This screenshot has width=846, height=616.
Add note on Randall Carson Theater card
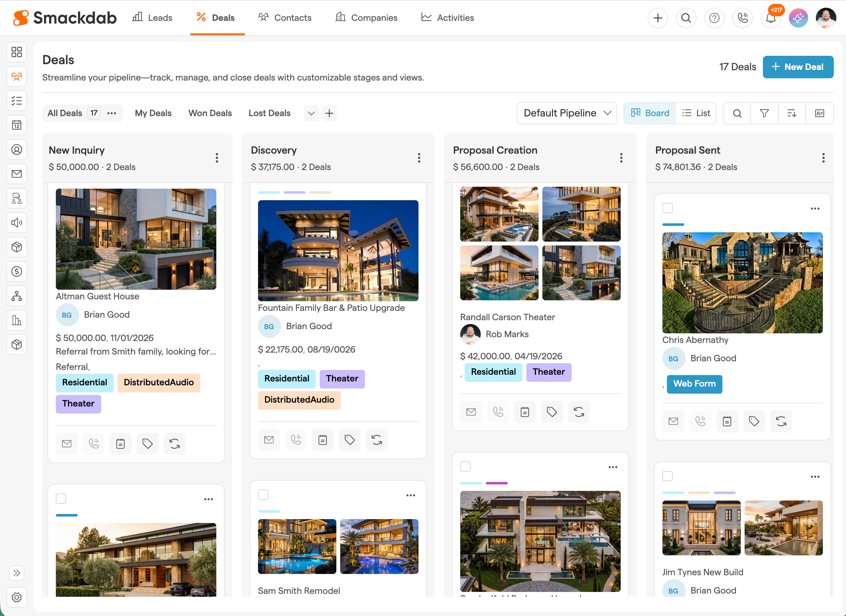coord(525,412)
